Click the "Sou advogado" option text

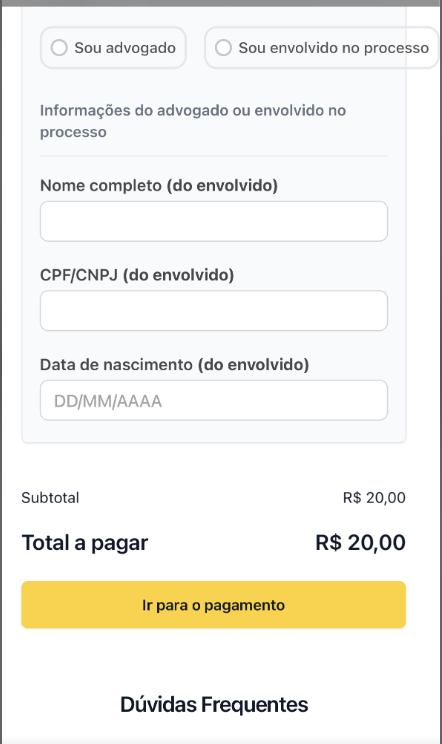[125, 48]
